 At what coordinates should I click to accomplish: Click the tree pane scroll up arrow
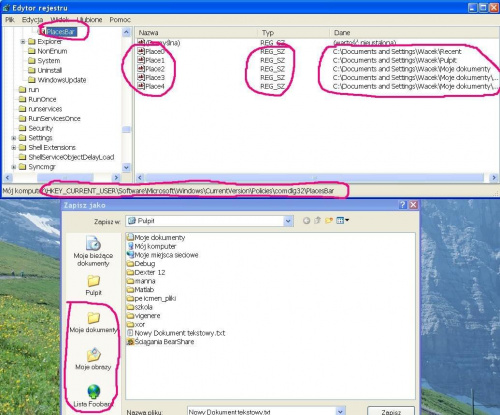(126, 32)
